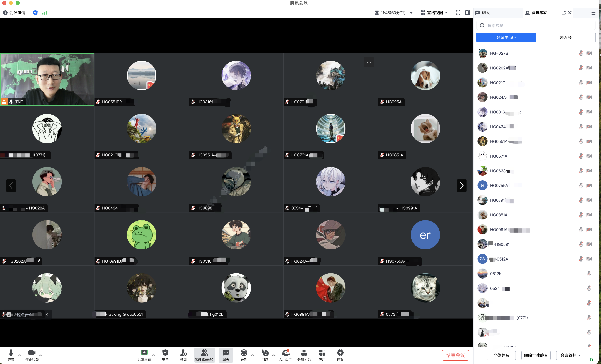Select the HG025A participant tile
This screenshot has height=364, width=601.
(425, 79)
